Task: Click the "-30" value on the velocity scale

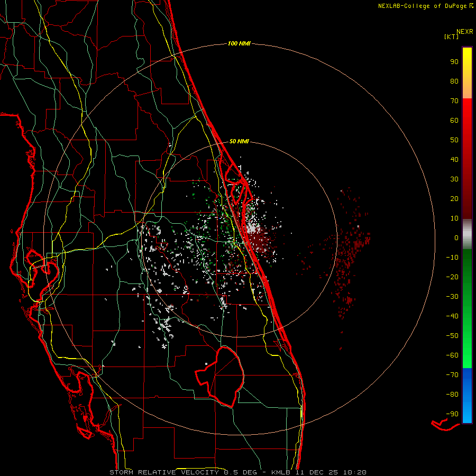Action: click(452, 297)
